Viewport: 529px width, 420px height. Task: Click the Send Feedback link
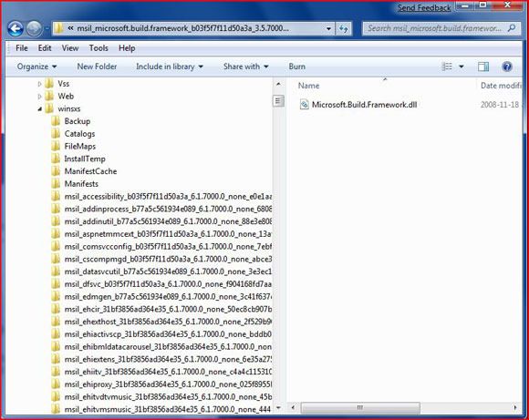click(424, 8)
